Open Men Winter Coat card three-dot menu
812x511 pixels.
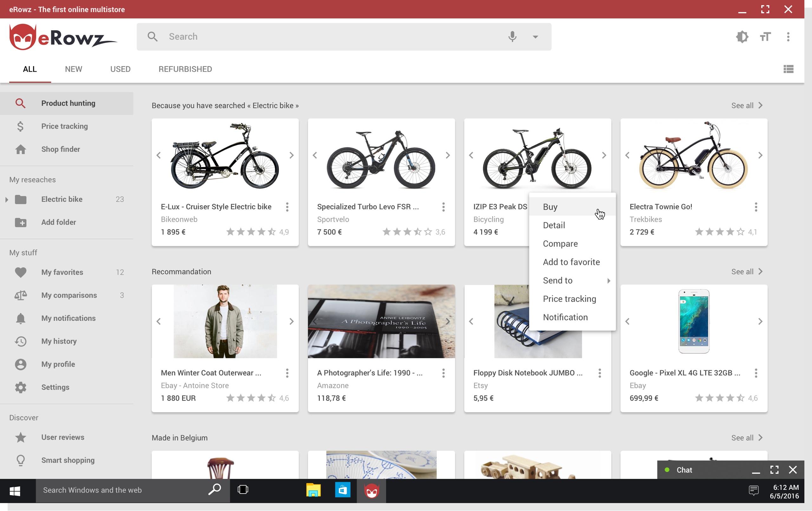(287, 373)
